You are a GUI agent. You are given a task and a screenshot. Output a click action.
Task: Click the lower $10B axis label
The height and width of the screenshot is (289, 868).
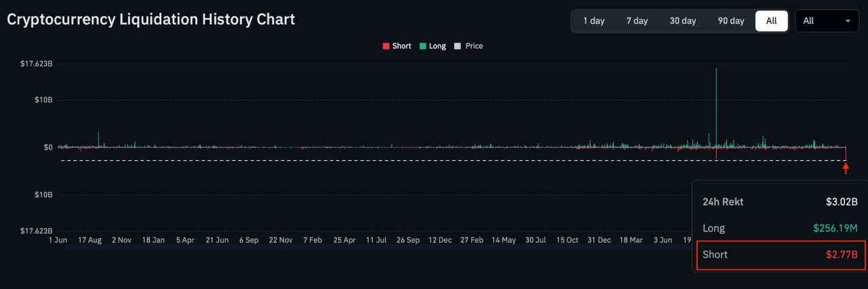(43, 195)
